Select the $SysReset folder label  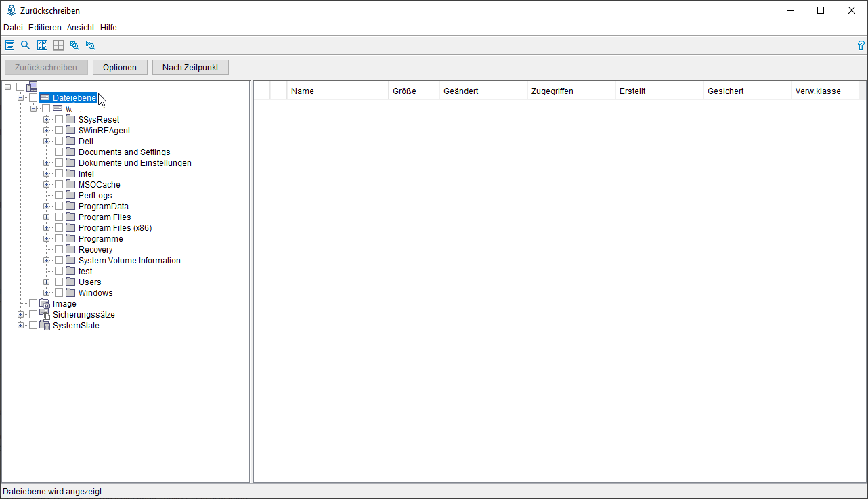(x=99, y=120)
